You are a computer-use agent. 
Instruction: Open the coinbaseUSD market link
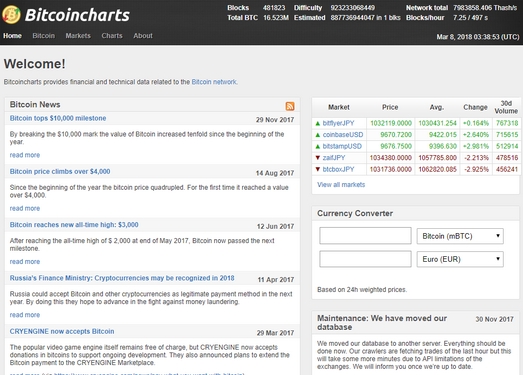[x=343, y=135]
